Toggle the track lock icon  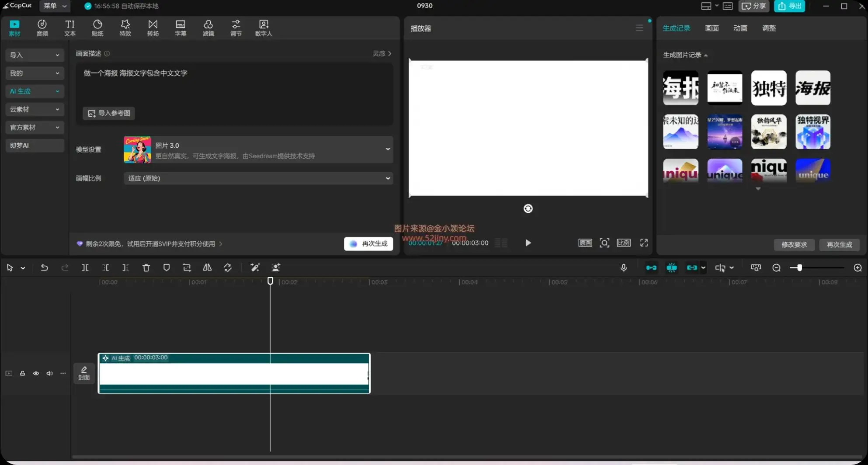[x=22, y=373]
